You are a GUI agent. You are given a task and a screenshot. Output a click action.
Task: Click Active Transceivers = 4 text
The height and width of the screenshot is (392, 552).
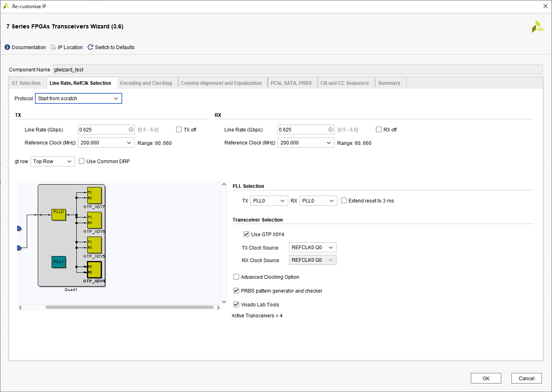[257, 316]
